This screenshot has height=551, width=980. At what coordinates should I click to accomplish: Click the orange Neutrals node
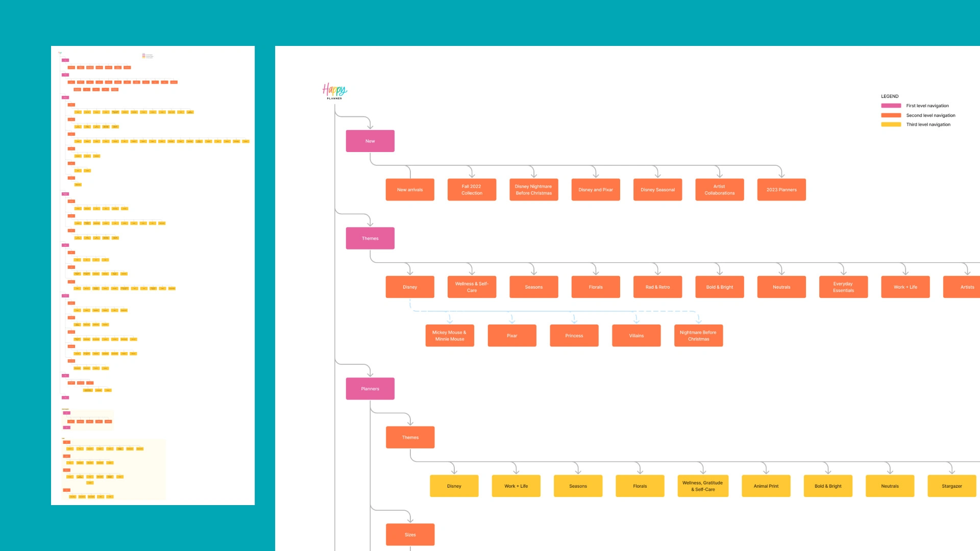(x=781, y=287)
